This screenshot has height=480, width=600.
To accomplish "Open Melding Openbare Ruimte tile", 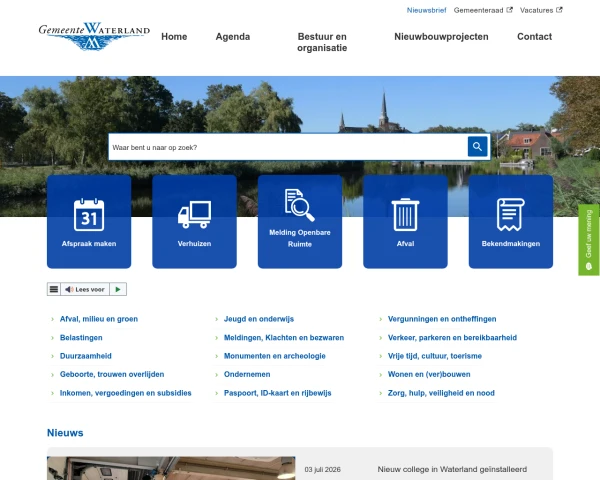I will pyautogui.click(x=300, y=222).
